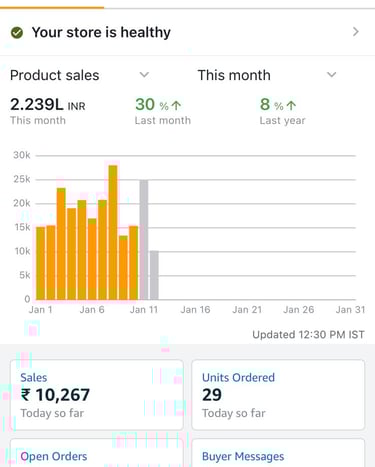375x467 pixels.
Task: Click the Jan 16 axis label
Action: click(195, 310)
